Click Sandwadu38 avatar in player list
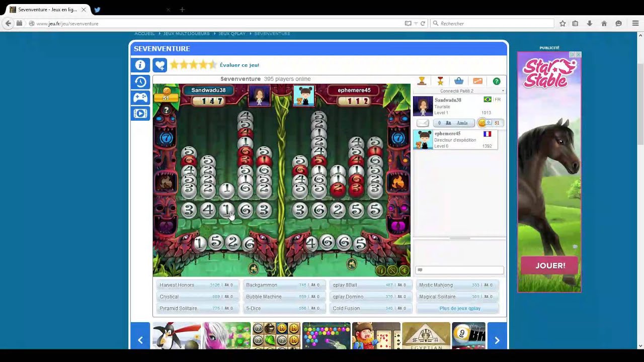The image size is (644, 362). point(423,106)
